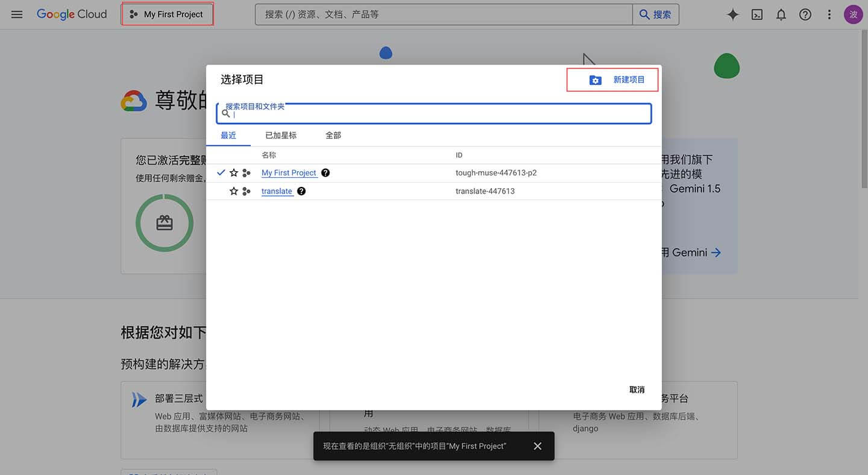
Task: Click the magnifier icon in project search
Action: [226, 113]
